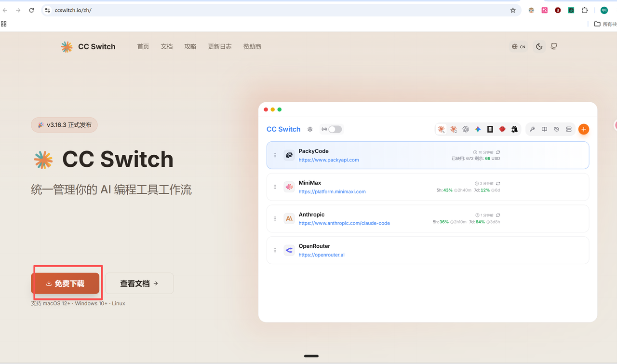Open the 所有书签 bookmarks folder
This screenshot has width=617, height=364.
point(605,24)
